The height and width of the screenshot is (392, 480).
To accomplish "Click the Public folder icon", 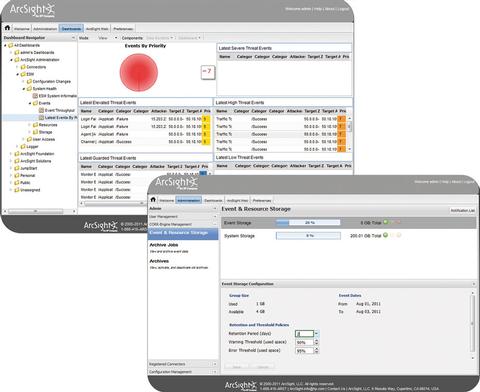I will (17, 183).
